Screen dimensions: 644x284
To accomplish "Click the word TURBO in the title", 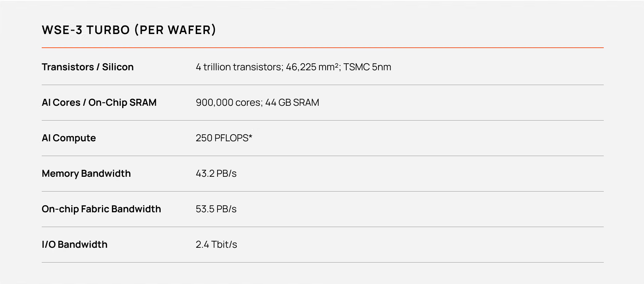I will pyautogui.click(x=108, y=30).
